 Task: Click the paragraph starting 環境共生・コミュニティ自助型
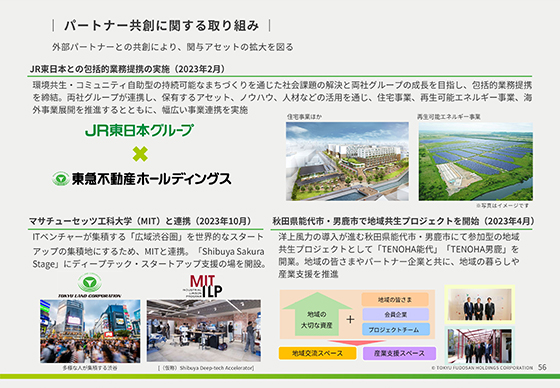[x=282, y=98]
